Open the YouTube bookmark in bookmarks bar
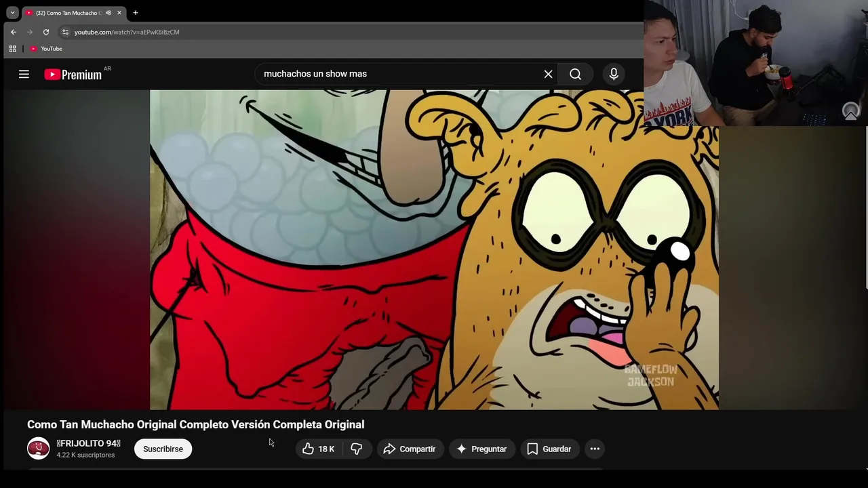Screen dimensions: 868x488 point(46,49)
